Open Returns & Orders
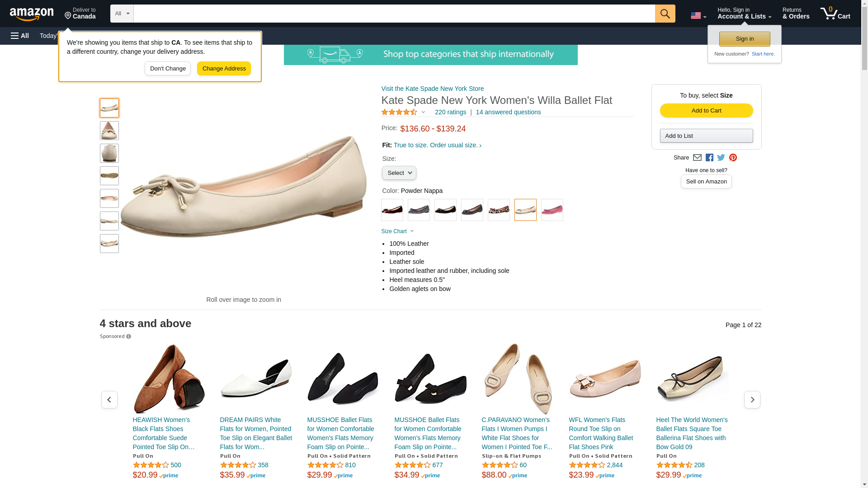 796,13
